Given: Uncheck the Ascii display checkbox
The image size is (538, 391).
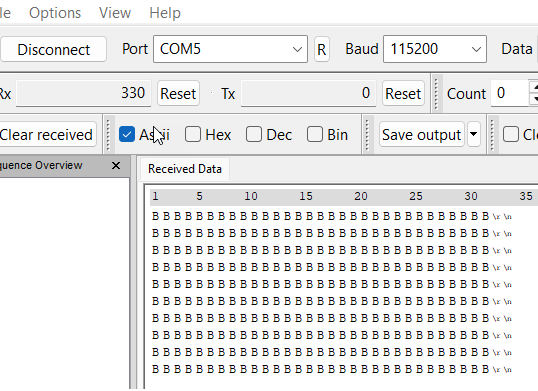Looking at the screenshot, I should tap(127, 134).
